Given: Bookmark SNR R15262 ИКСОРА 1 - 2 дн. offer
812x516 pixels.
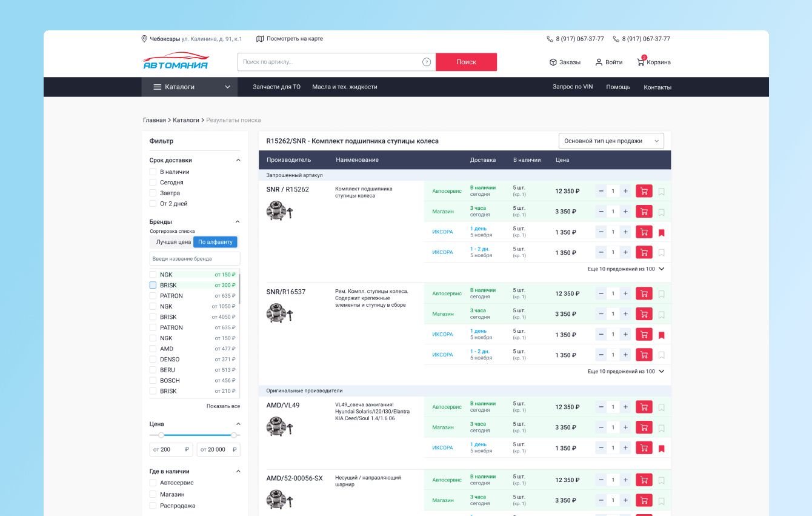Looking at the screenshot, I should tap(662, 253).
